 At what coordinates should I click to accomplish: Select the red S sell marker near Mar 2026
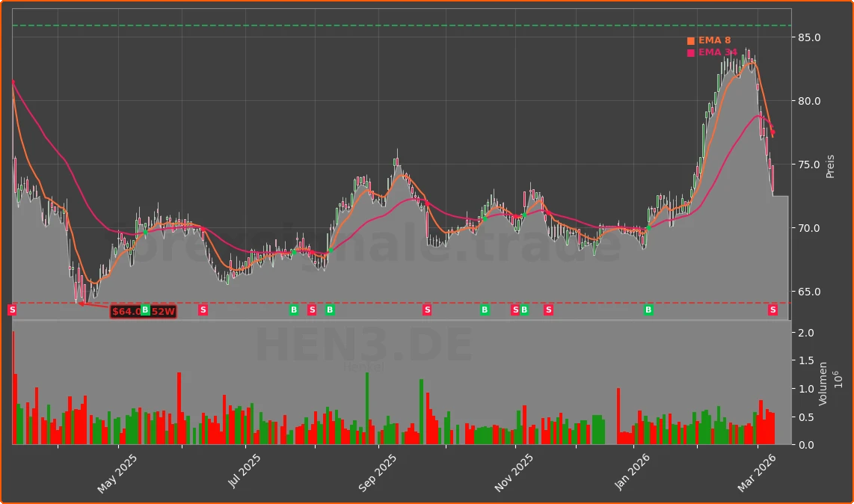772,310
